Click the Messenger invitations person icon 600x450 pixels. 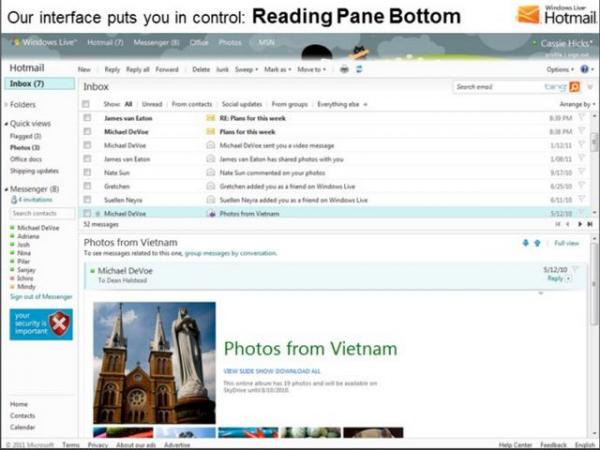click(14, 199)
